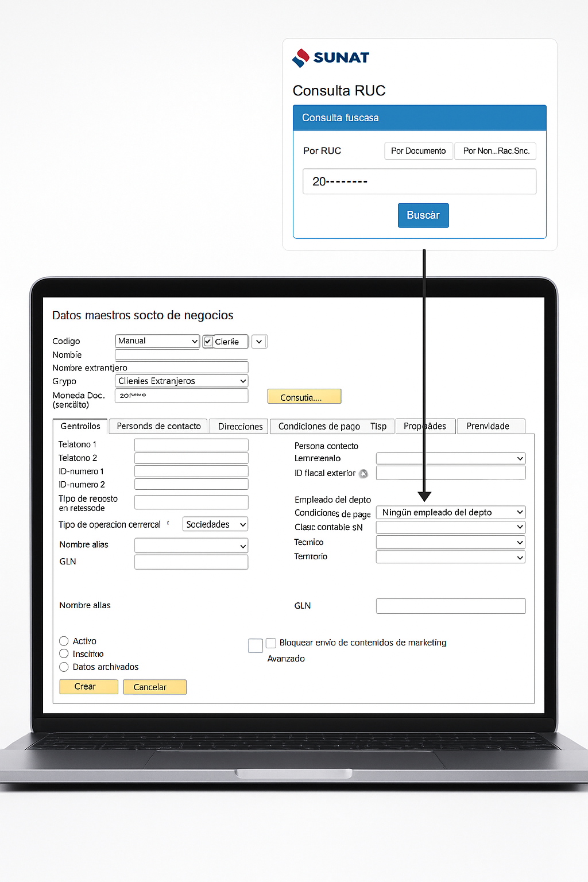Viewport: 588px width, 882px height.
Task: Open the Propiedades tab
Action: coord(425,426)
